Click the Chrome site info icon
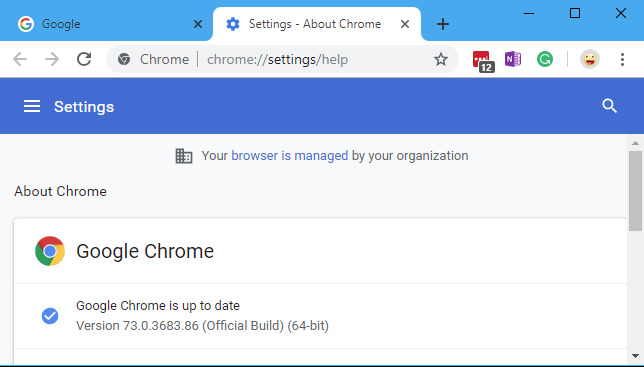644x367 pixels. [x=124, y=60]
